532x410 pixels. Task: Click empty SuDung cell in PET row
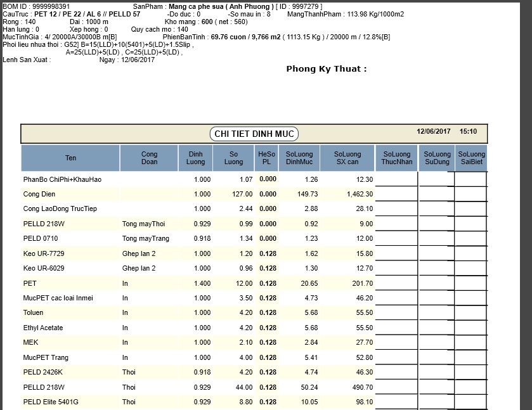436,283
